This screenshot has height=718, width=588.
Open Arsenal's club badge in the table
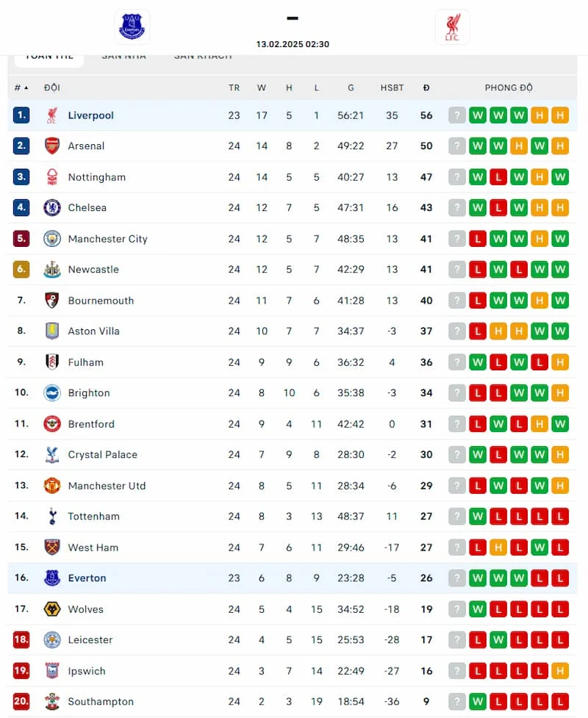52,146
